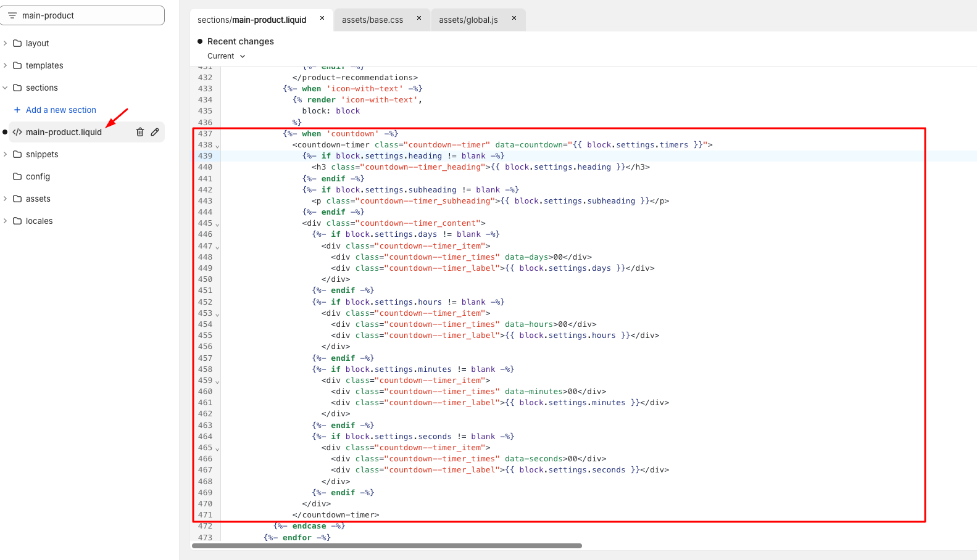Open the snippets folder label

(x=42, y=154)
